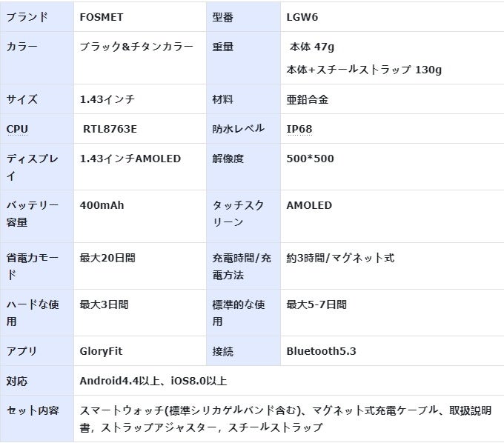This screenshot has height=443, width=504.
Task: Select the 最大5-7日間 standard use value
Action: 316,304
